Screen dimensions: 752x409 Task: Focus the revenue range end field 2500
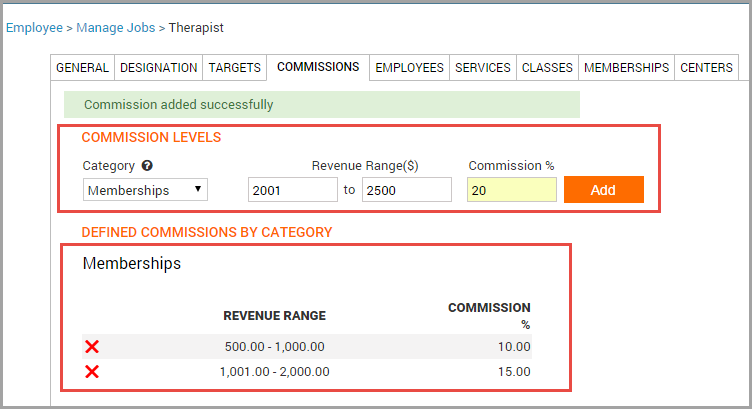407,190
